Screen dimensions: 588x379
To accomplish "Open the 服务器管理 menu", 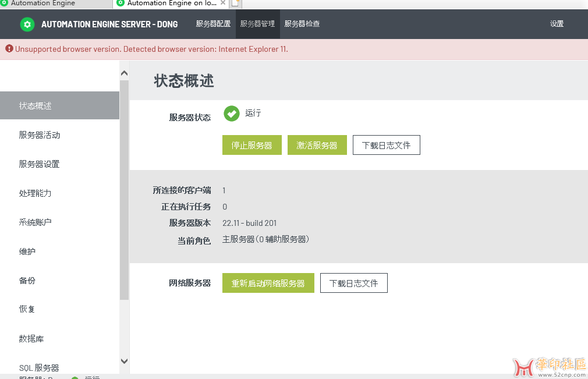I will point(258,24).
